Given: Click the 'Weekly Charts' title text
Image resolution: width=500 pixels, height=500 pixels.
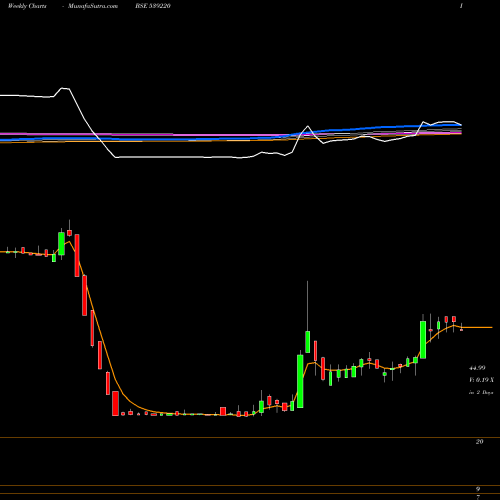Looking at the screenshot, I should pos(27,6).
